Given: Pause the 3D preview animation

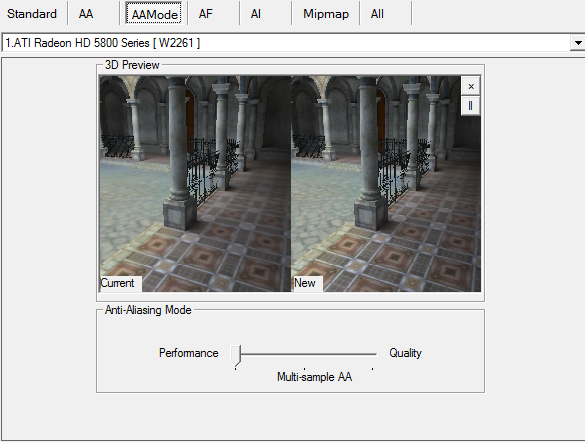Looking at the screenshot, I should (x=470, y=106).
